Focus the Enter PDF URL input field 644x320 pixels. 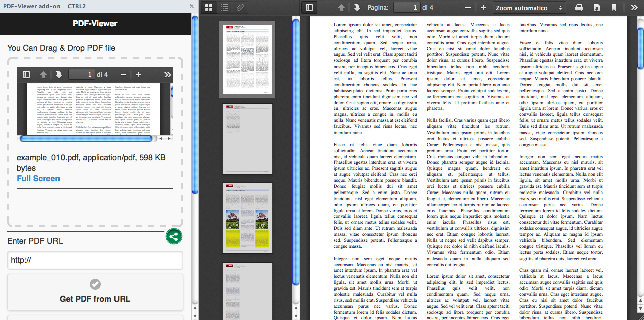point(95,261)
